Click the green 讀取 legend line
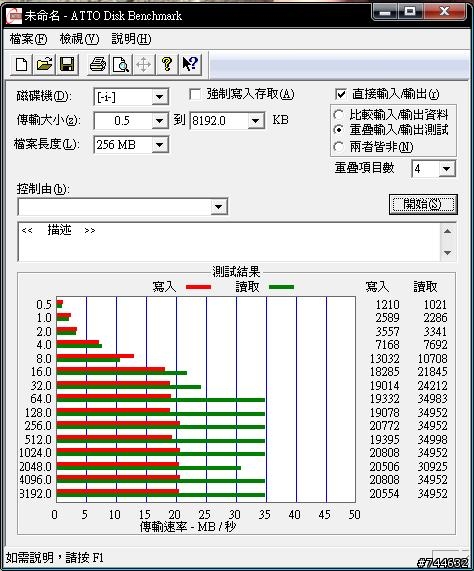This screenshot has width=474, height=571. [281, 287]
